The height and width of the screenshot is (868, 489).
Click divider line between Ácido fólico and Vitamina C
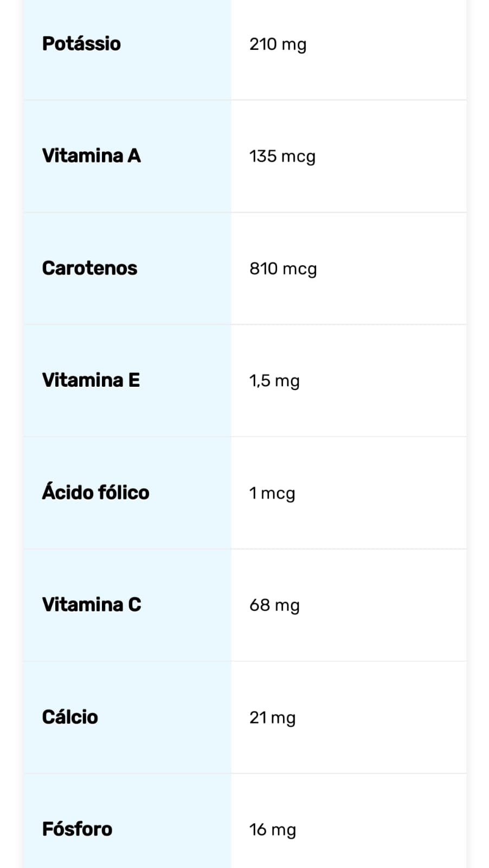pyautogui.click(x=244, y=549)
